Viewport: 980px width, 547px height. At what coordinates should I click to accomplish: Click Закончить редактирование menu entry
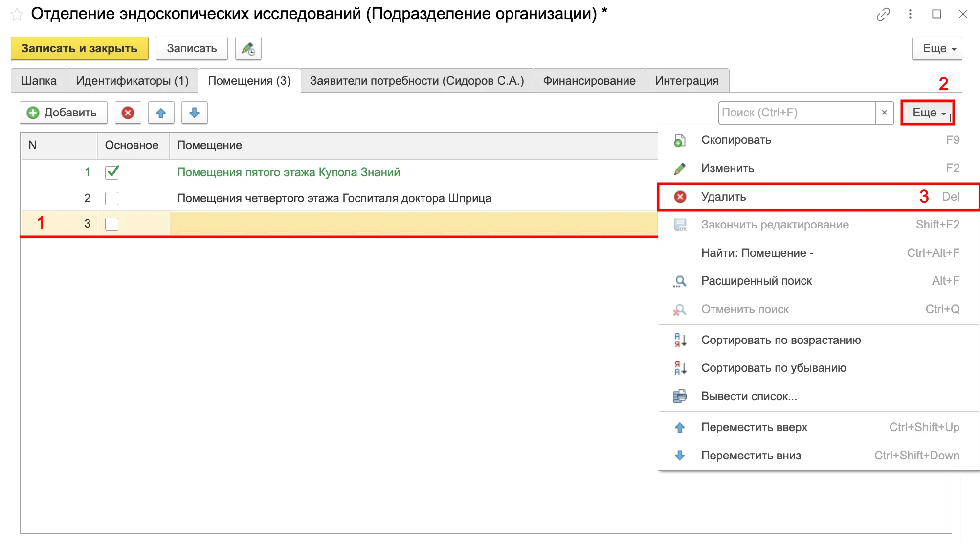819,225
